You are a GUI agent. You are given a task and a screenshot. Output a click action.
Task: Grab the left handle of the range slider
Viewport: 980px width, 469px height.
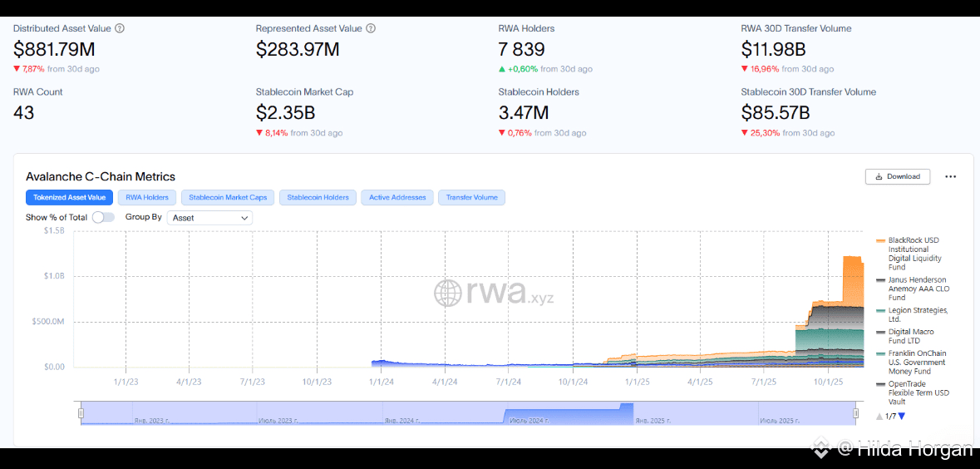pos(81,413)
